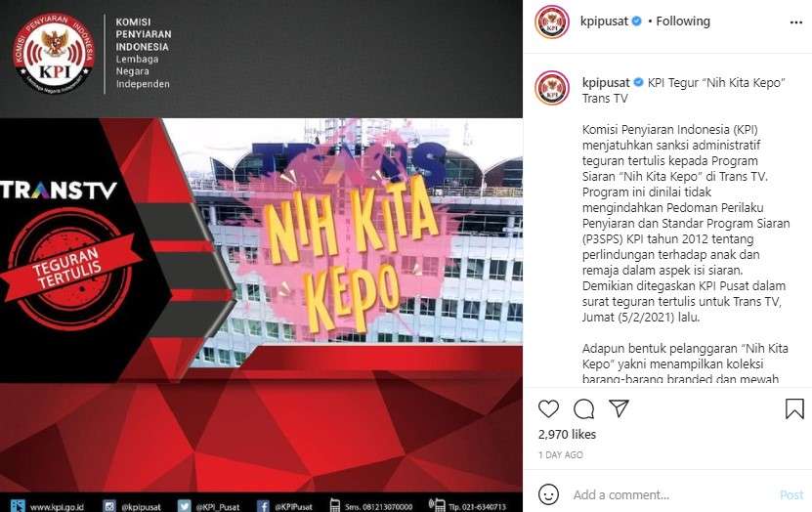Click the Add a comment field

673,495
